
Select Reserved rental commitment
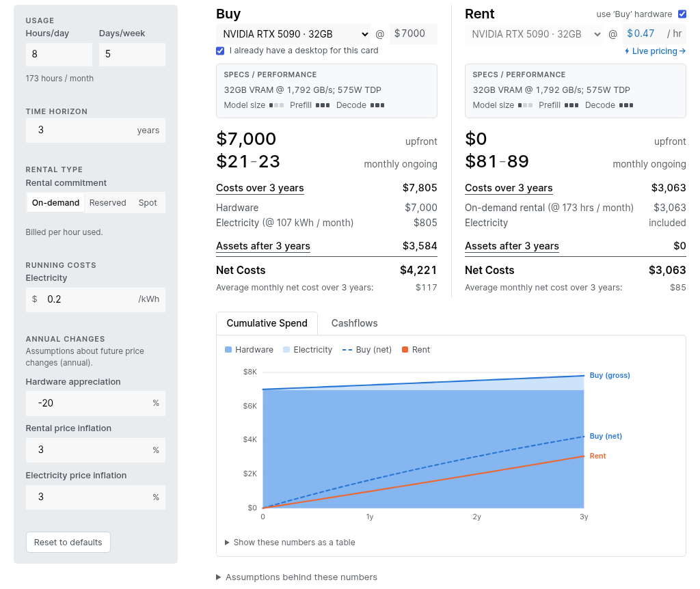[x=107, y=202]
